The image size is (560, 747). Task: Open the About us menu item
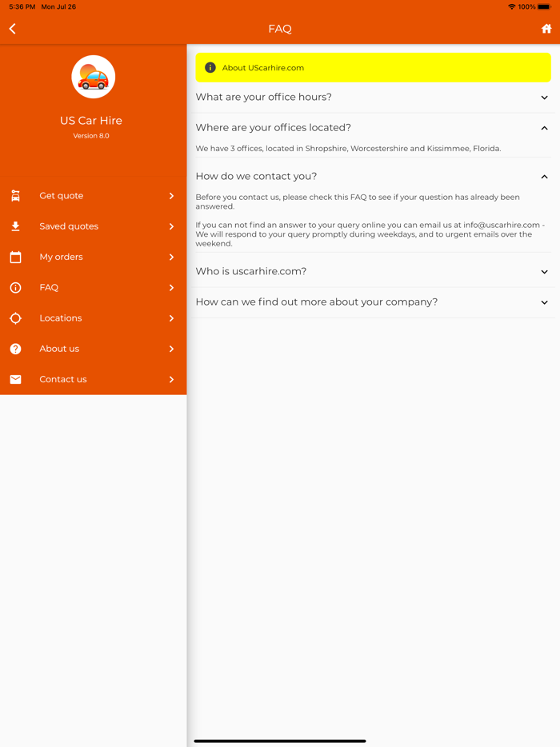click(94, 349)
